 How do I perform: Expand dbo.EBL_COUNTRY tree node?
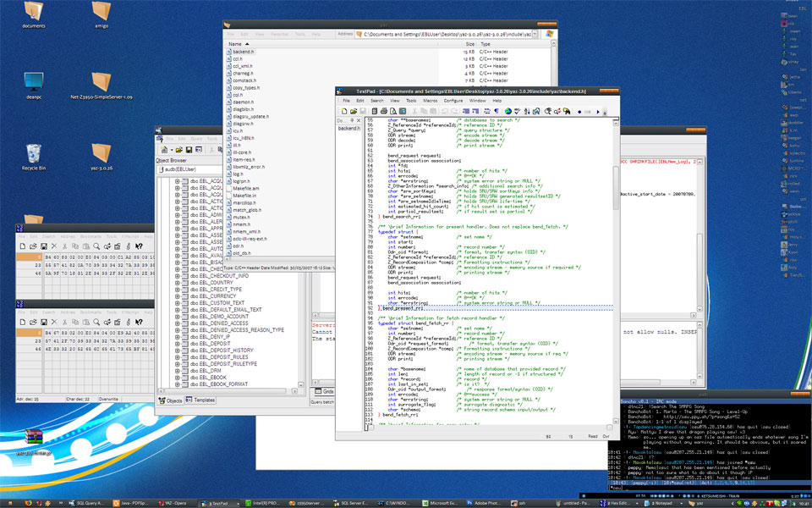177,283
